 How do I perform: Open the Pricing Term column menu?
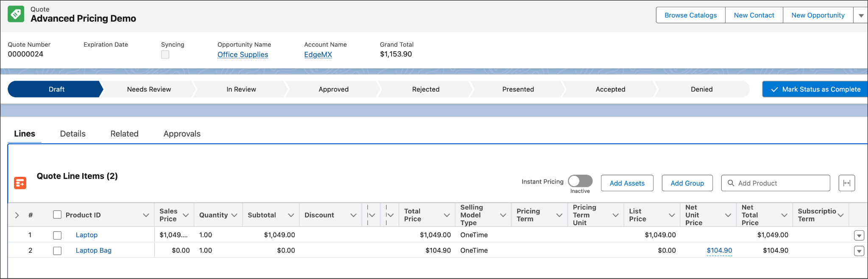559,215
